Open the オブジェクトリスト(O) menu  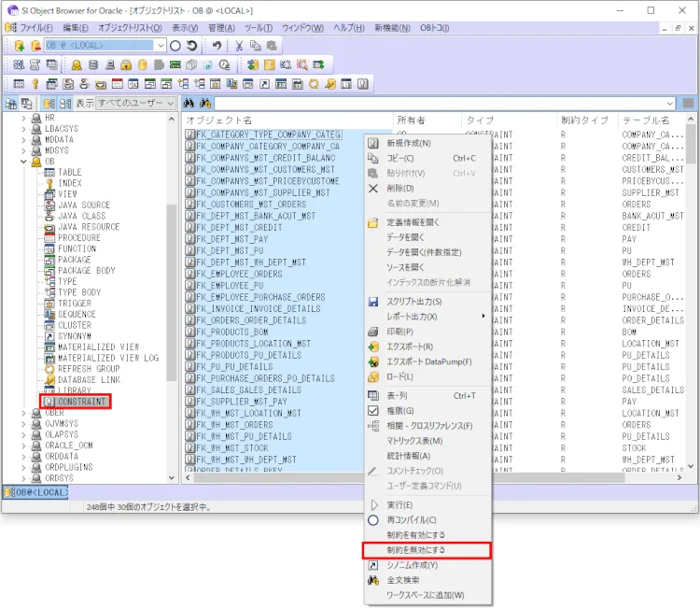[130, 28]
